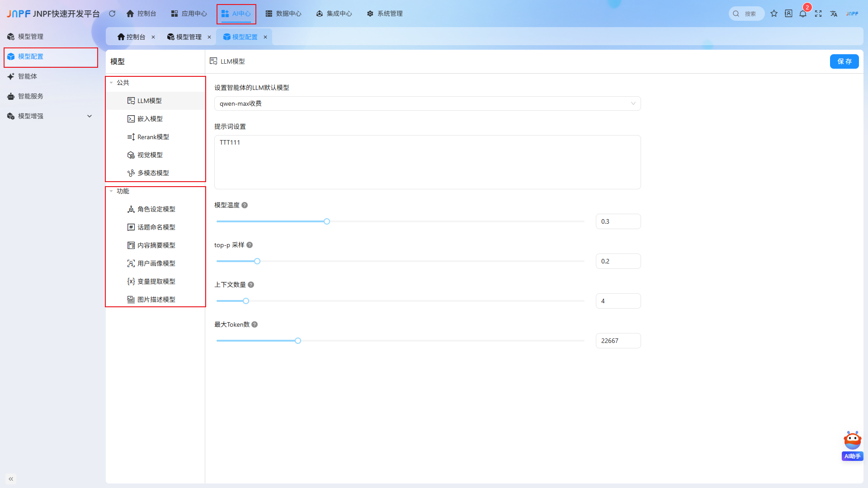Select 用户画像模型 in the model tree
The height and width of the screenshot is (488, 868).
156,263
